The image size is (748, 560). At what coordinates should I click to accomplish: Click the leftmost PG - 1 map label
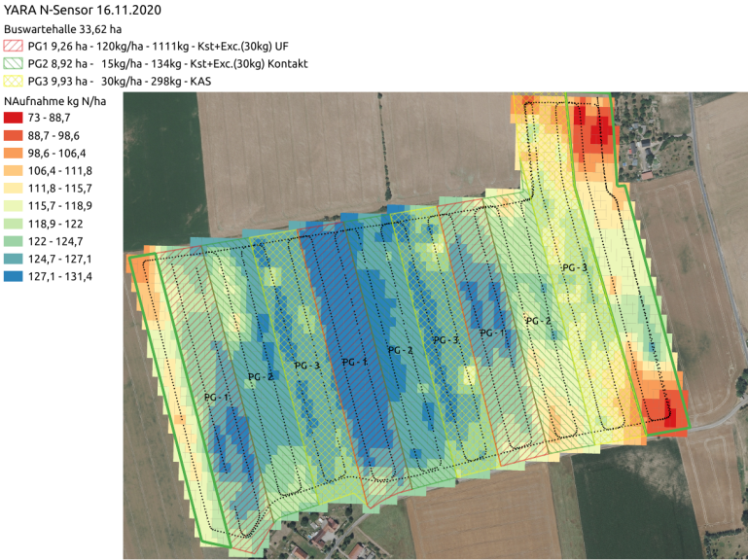tap(218, 398)
